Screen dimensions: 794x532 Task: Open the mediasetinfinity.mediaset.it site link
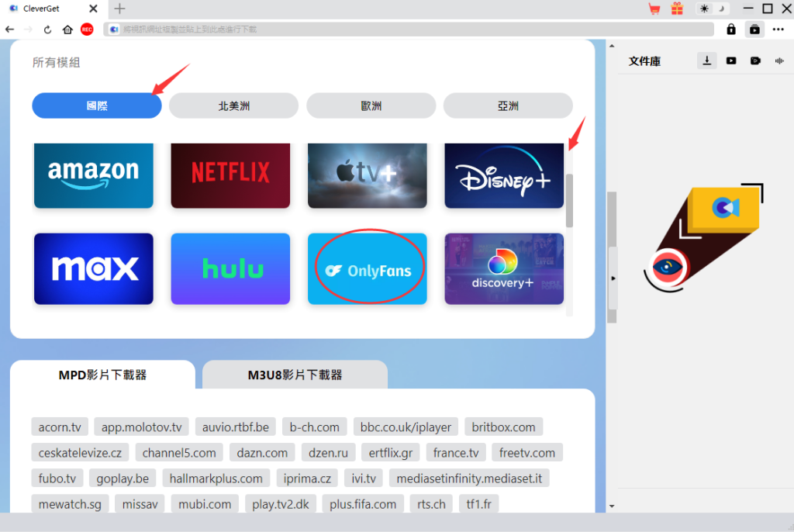point(469,478)
